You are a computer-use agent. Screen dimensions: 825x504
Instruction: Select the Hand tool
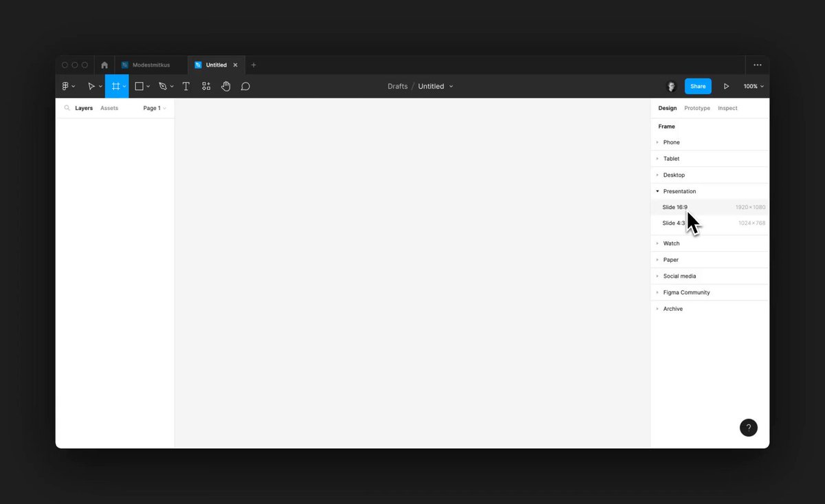tap(225, 87)
